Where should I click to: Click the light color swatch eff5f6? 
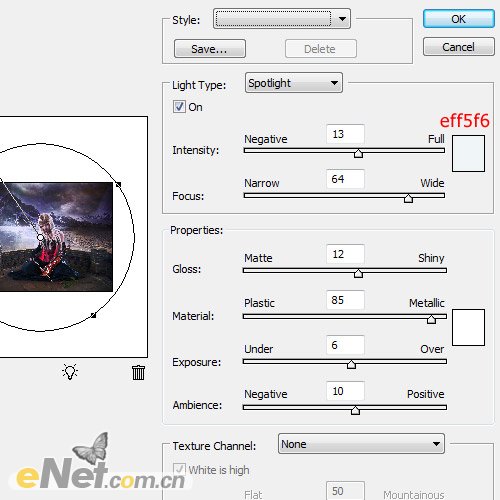pos(468,153)
